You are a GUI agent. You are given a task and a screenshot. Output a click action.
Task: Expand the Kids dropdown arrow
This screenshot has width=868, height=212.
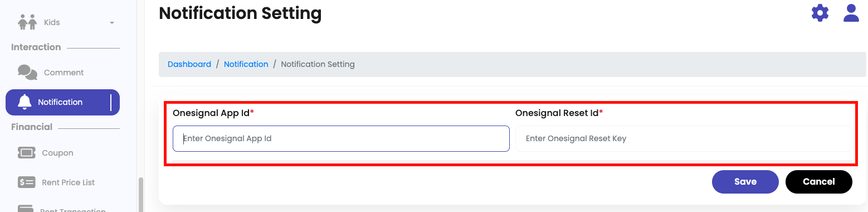(112, 23)
